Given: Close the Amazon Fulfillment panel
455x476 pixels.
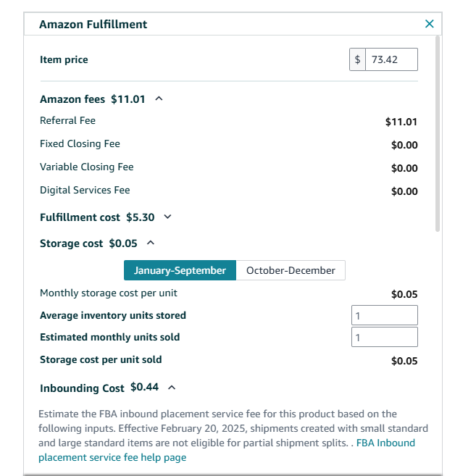Looking at the screenshot, I should tap(430, 24).
